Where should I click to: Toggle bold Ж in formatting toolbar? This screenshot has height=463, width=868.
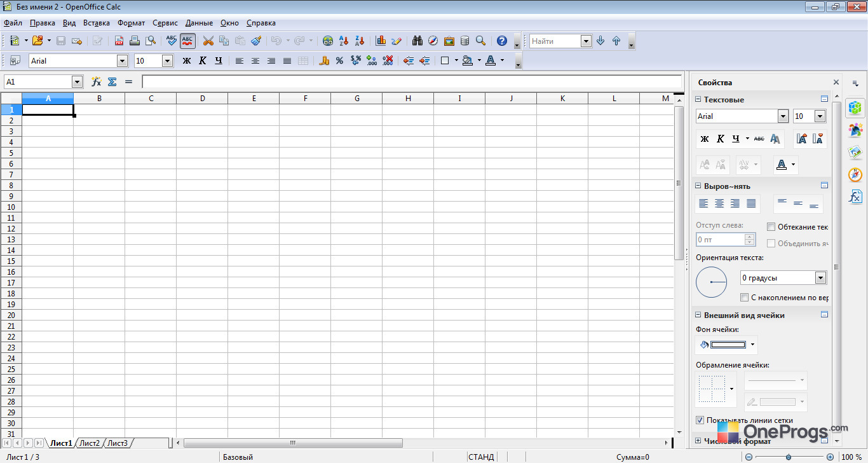[186, 60]
